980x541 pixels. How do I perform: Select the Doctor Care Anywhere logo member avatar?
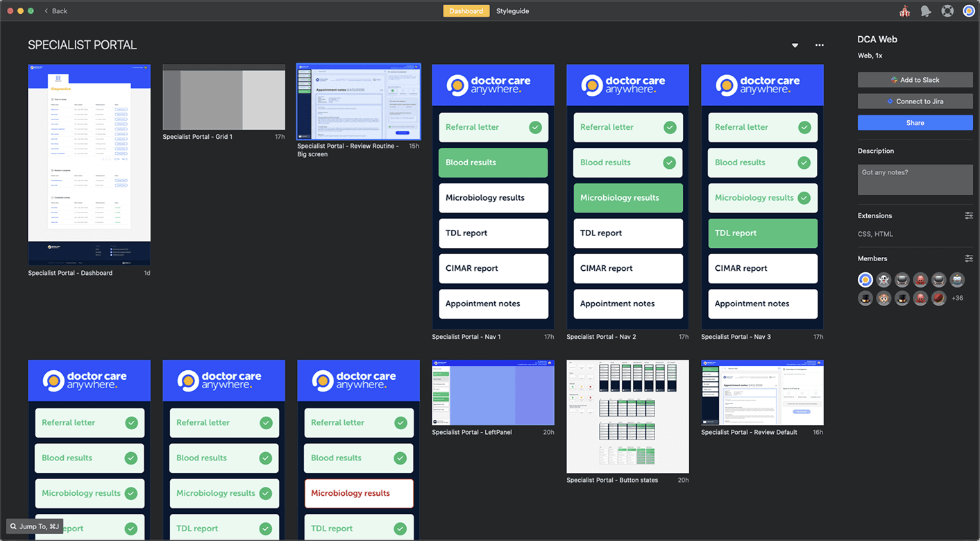click(x=865, y=280)
